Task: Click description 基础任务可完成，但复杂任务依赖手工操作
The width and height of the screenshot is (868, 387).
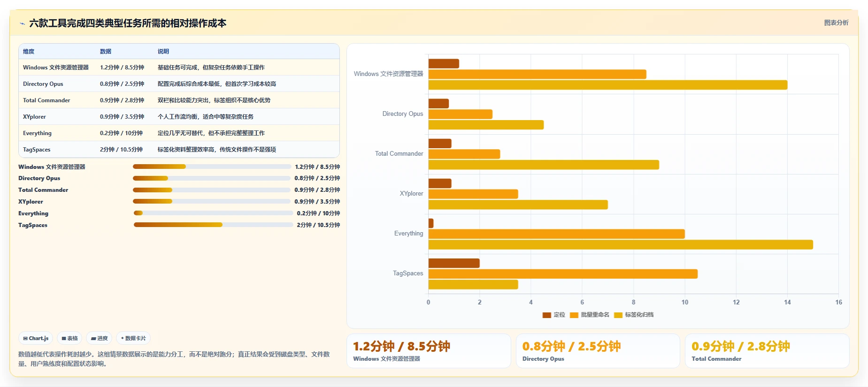Action: point(211,68)
